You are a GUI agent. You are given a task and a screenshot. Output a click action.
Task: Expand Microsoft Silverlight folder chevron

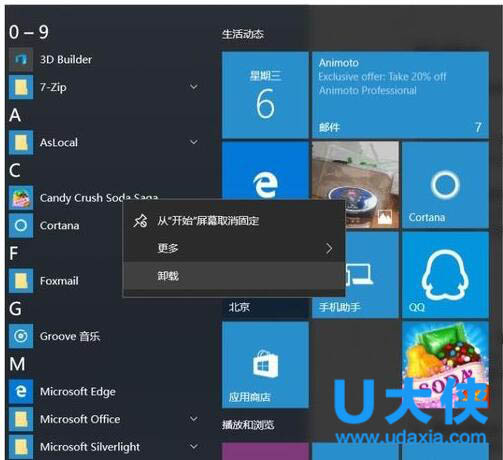[x=194, y=447]
